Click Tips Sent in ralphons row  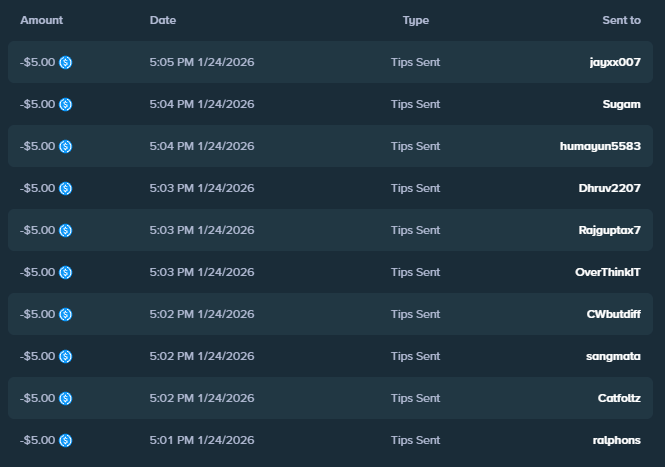416,440
